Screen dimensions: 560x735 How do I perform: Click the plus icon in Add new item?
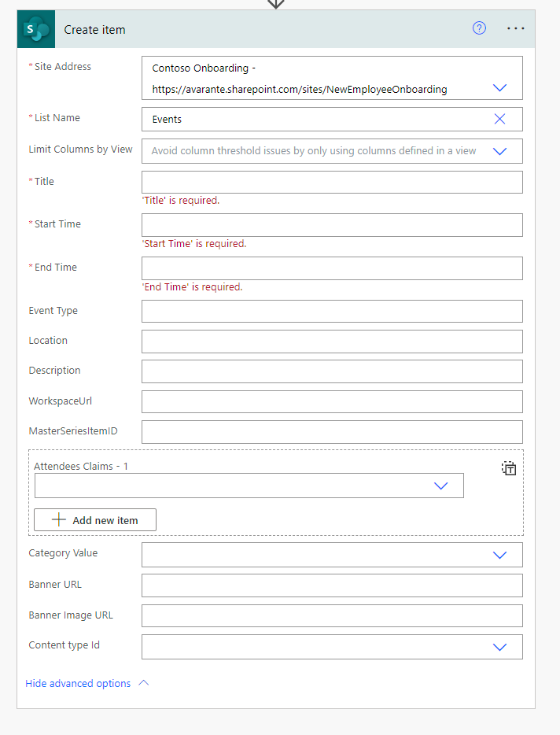tap(58, 520)
